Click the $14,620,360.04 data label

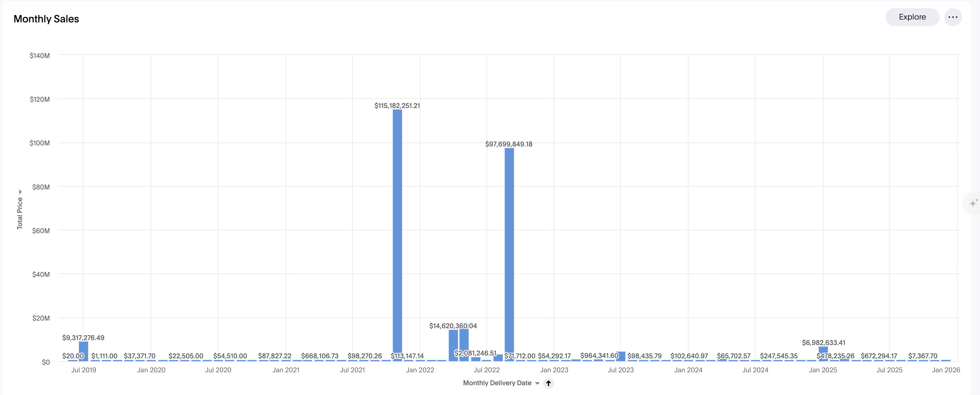click(x=453, y=326)
